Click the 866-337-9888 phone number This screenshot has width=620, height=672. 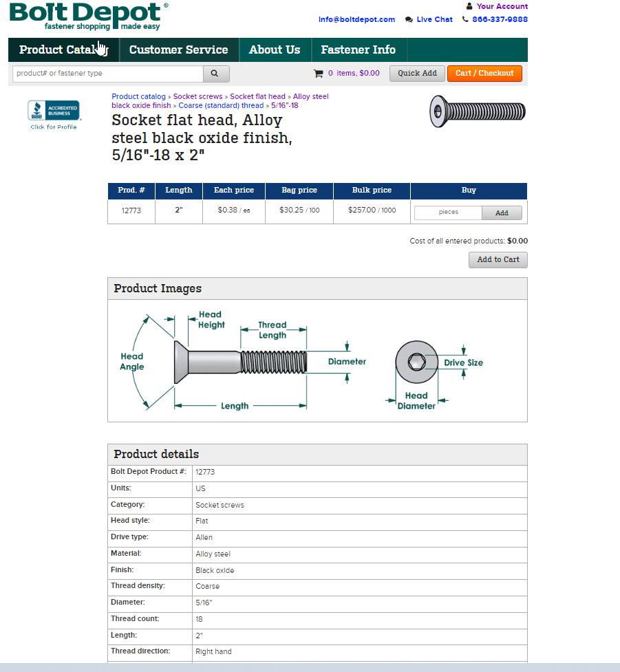(500, 19)
